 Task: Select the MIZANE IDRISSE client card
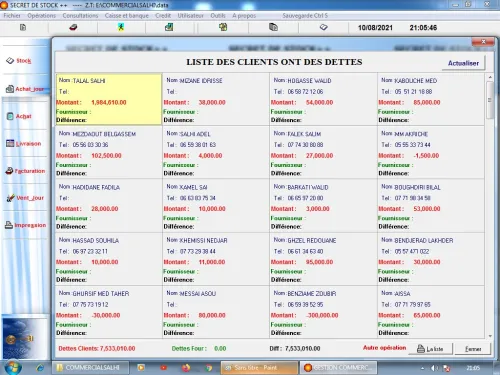(x=216, y=99)
